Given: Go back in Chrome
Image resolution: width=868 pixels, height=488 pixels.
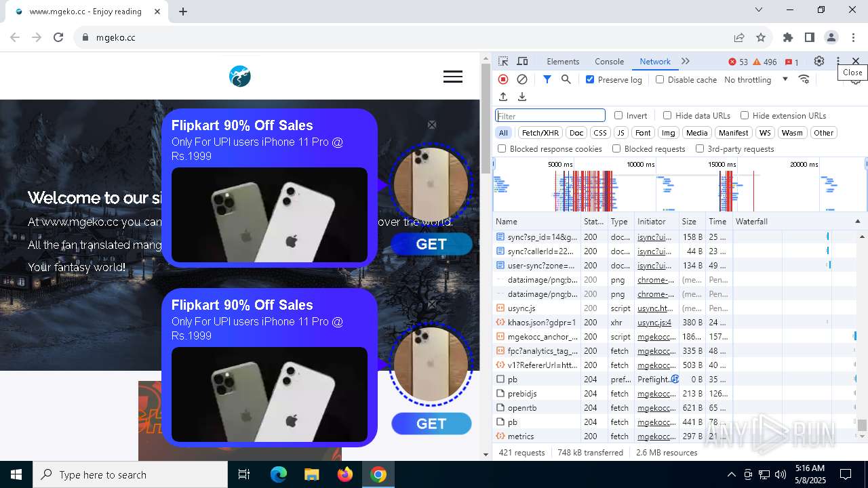Looking at the screenshot, I should pyautogui.click(x=16, y=37).
